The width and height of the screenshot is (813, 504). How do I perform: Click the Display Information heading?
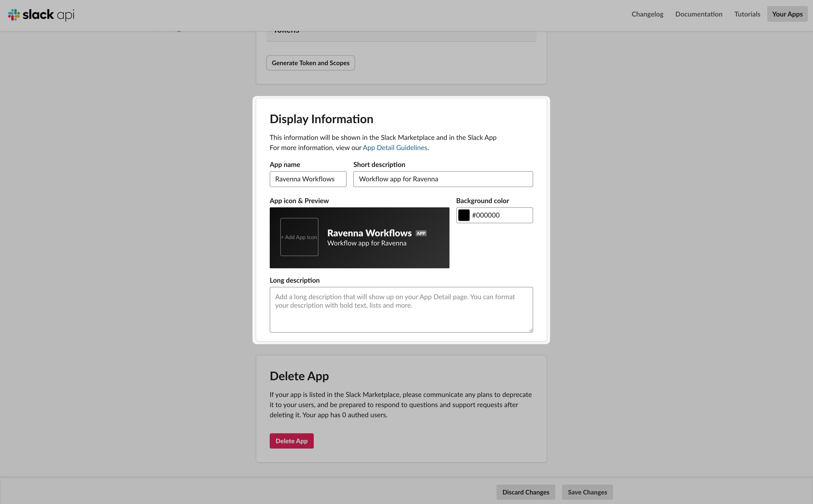pyautogui.click(x=321, y=119)
